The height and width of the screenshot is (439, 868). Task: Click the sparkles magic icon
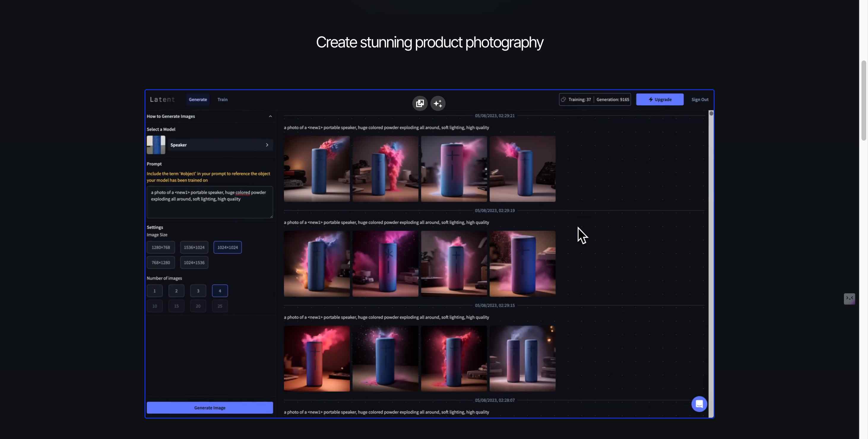coord(438,103)
